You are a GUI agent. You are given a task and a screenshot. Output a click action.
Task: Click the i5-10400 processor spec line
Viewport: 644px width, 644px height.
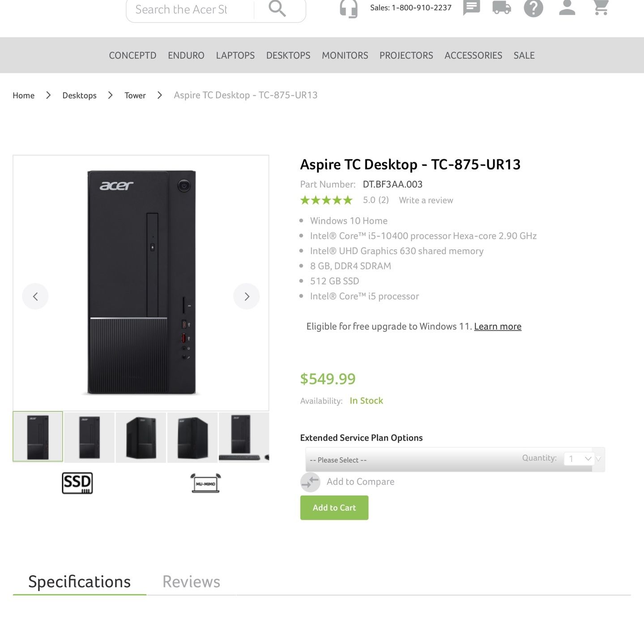pyautogui.click(x=423, y=236)
